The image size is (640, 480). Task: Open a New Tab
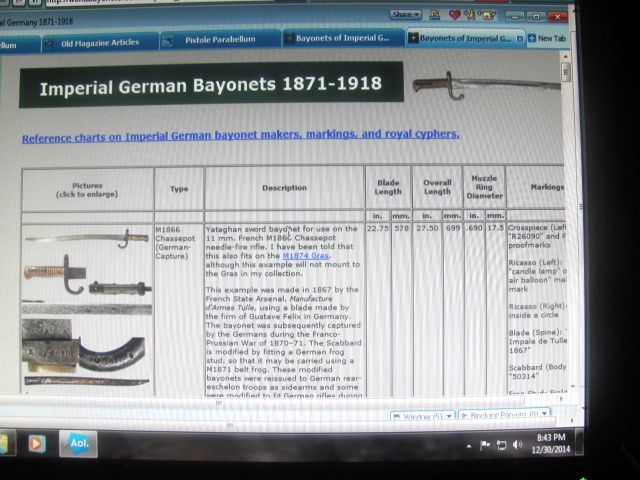(547, 38)
